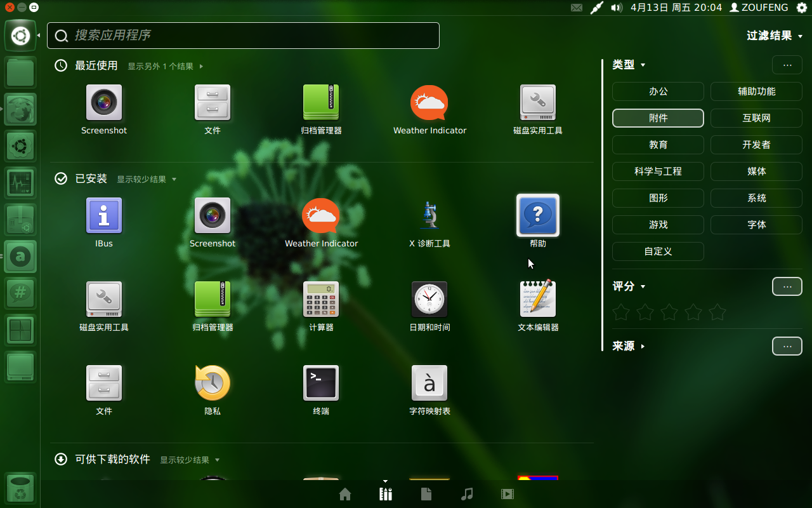The width and height of the screenshot is (812, 508).
Task: Open Screenshot in recently used row
Action: tap(104, 109)
